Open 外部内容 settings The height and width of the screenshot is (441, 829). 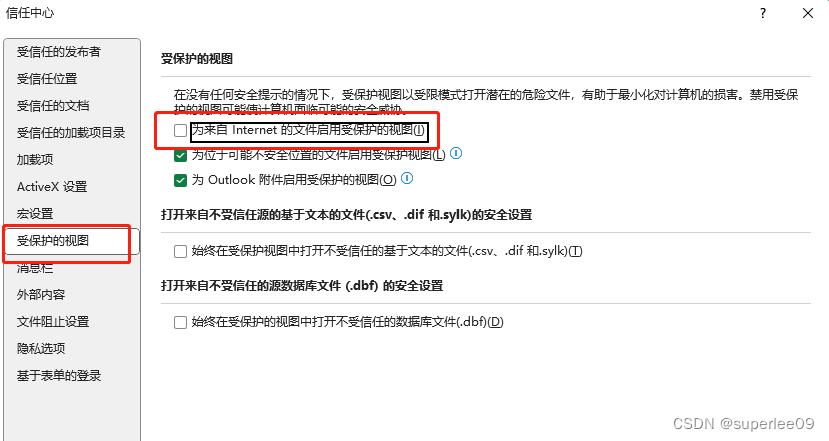tap(41, 295)
